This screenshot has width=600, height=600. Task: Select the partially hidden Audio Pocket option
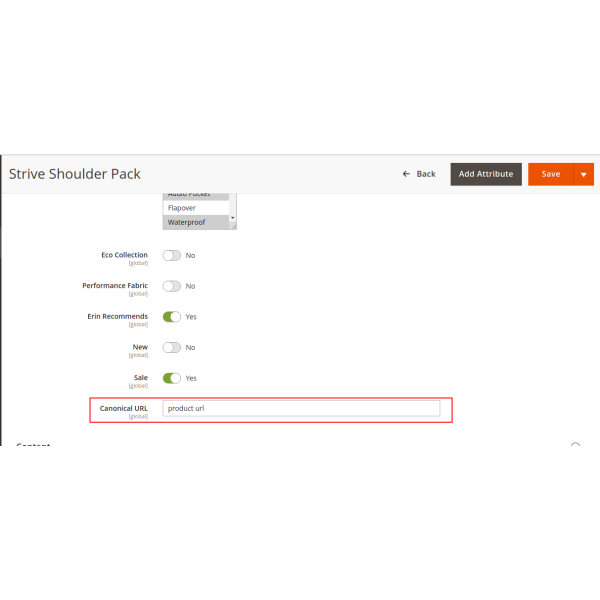195,195
